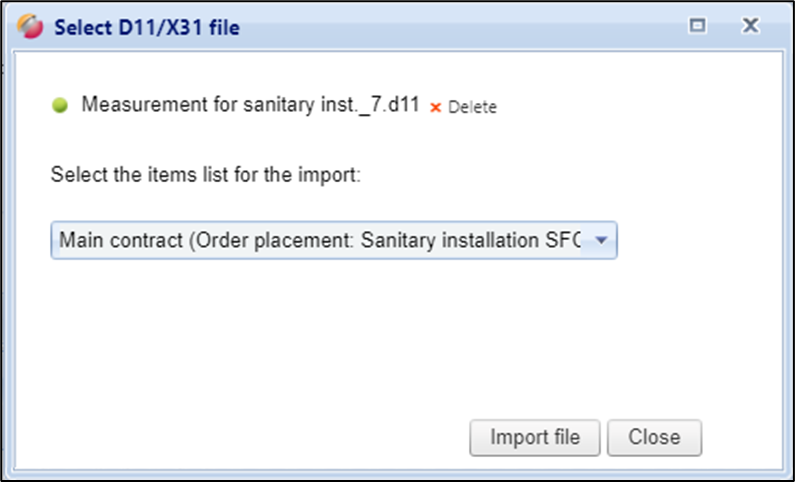Click blank space left of Import file button
This screenshot has height=482, width=795.
(x=300, y=437)
